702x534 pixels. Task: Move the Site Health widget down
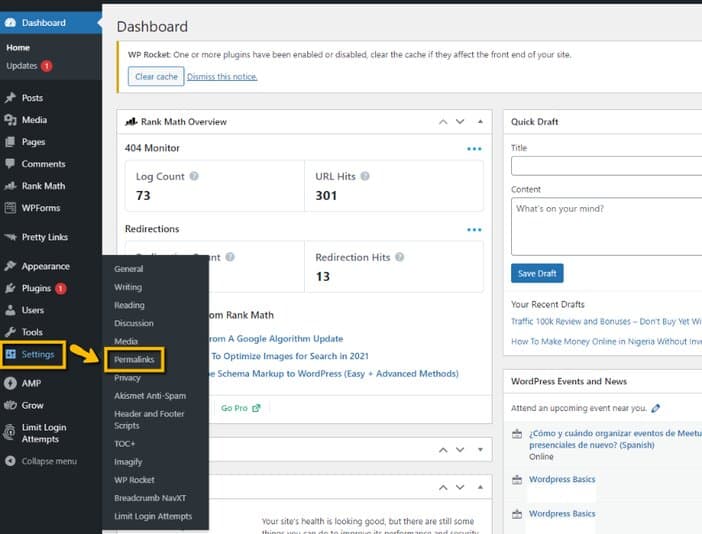pyautogui.click(x=460, y=487)
